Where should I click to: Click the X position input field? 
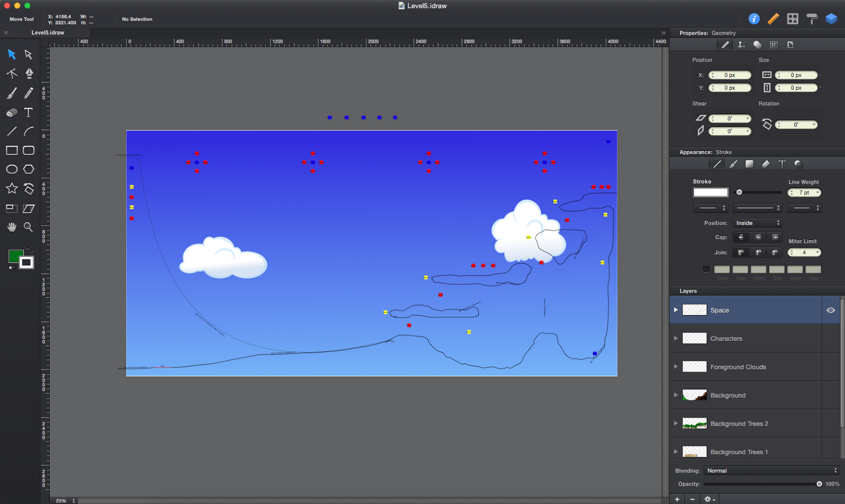[x=730, y=75]
